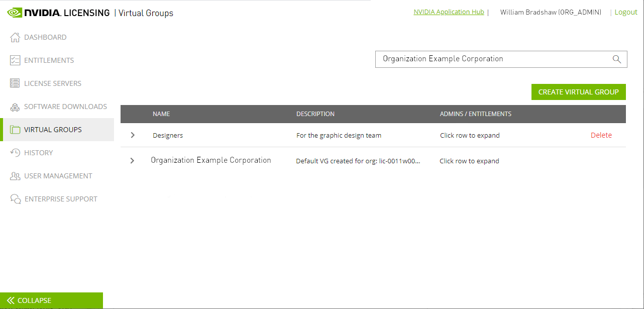Click the User Management people icon

(x=15, y=176)
